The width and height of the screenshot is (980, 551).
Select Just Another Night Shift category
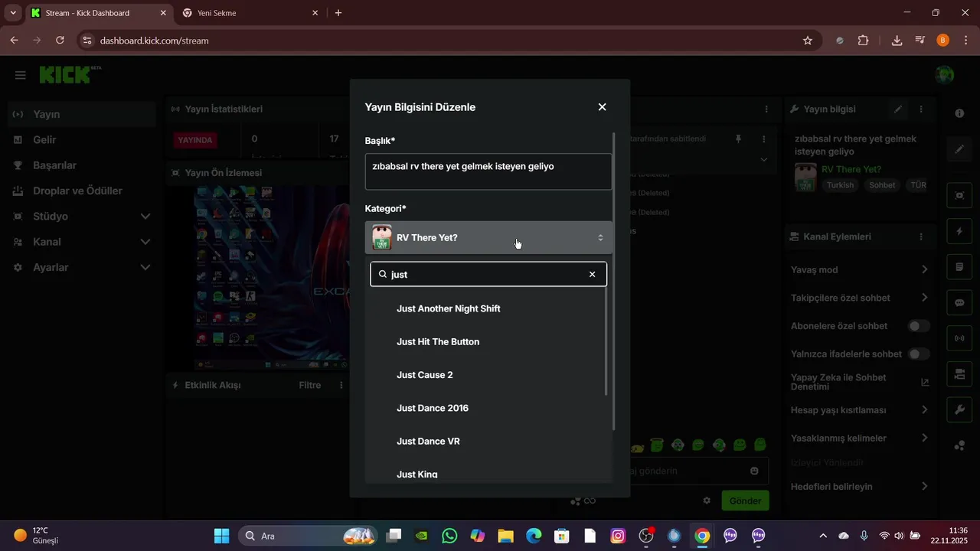pos(449,308)
